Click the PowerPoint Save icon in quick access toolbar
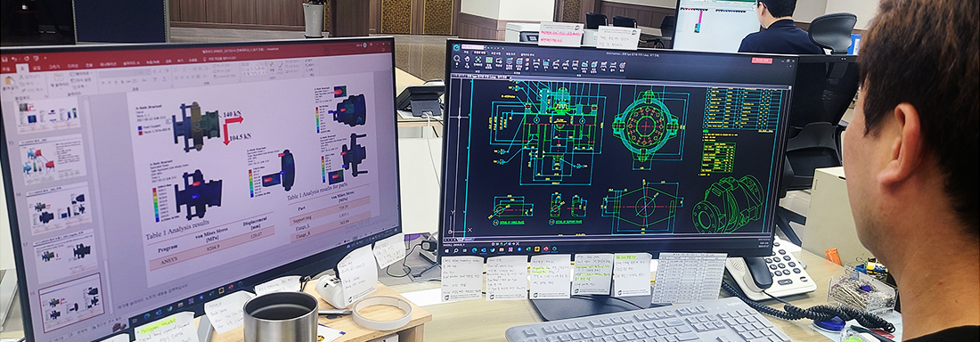This screenshot has width=980, height=342. [x=5, y=60]
